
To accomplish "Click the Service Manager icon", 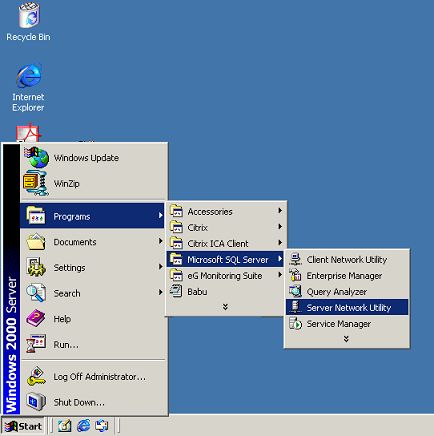I will 295,323.
